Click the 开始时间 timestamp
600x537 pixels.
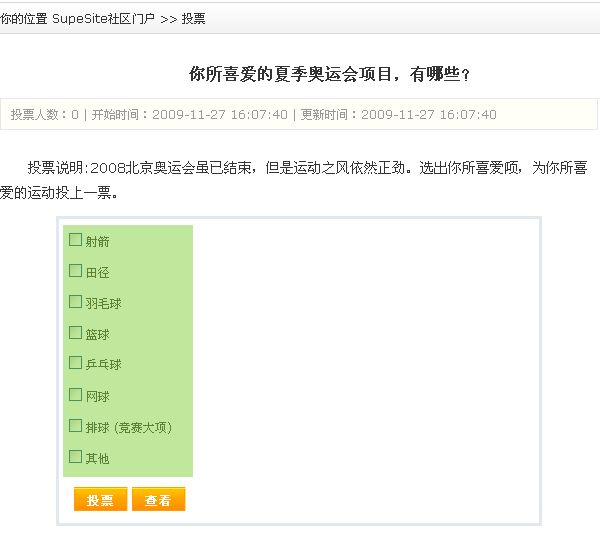(189, 115)
